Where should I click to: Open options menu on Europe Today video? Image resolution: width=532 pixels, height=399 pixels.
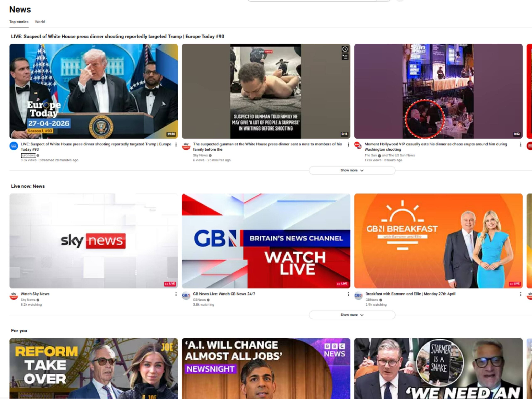point(176,144)
